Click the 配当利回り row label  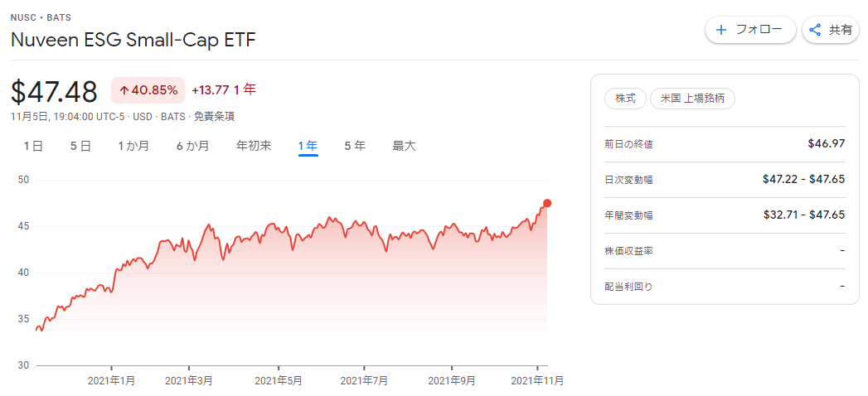(628, 287)
